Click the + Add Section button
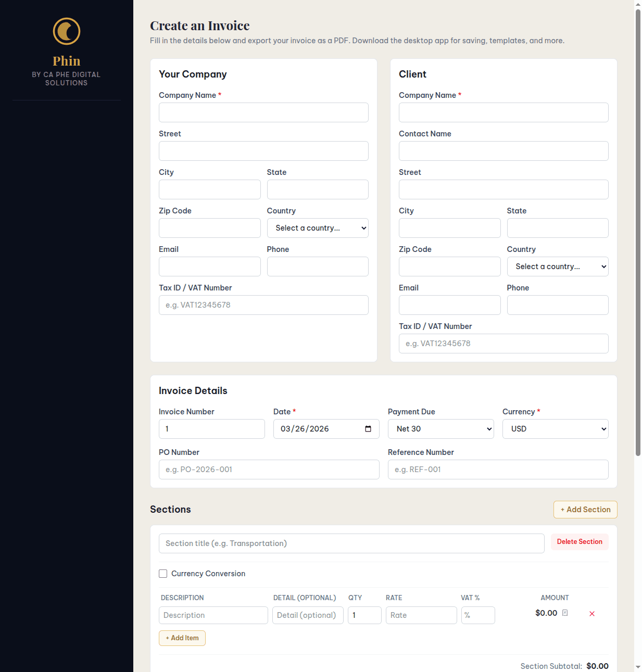642x672 pixels. pyautogui.click(x=585, y=509)
